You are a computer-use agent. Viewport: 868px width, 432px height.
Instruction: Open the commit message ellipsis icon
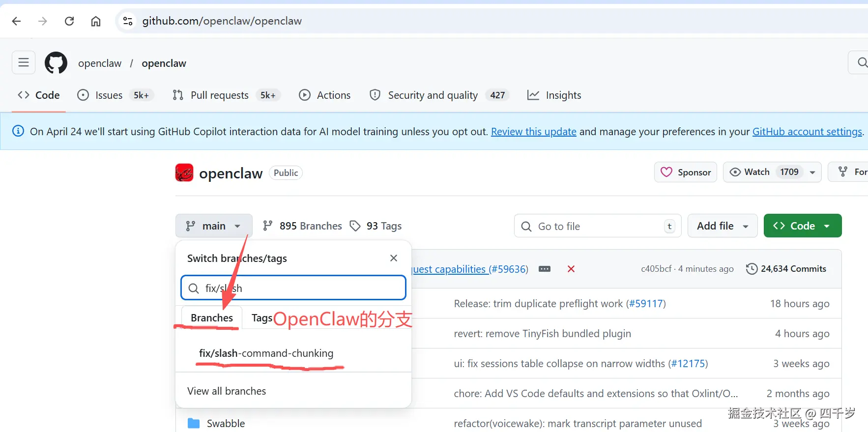click(545, 269)
